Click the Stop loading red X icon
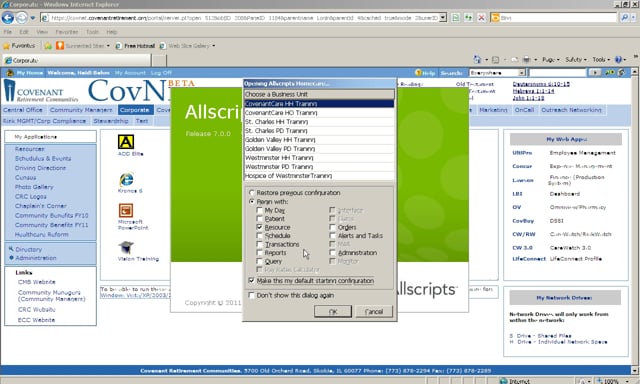This screenshot has height=384, width=640. [x=482, y=18]
